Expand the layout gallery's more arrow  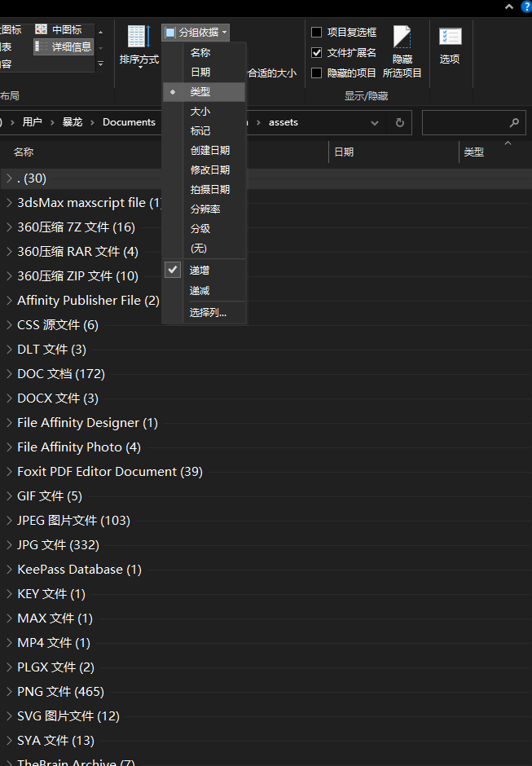click(x=101, y=64)
